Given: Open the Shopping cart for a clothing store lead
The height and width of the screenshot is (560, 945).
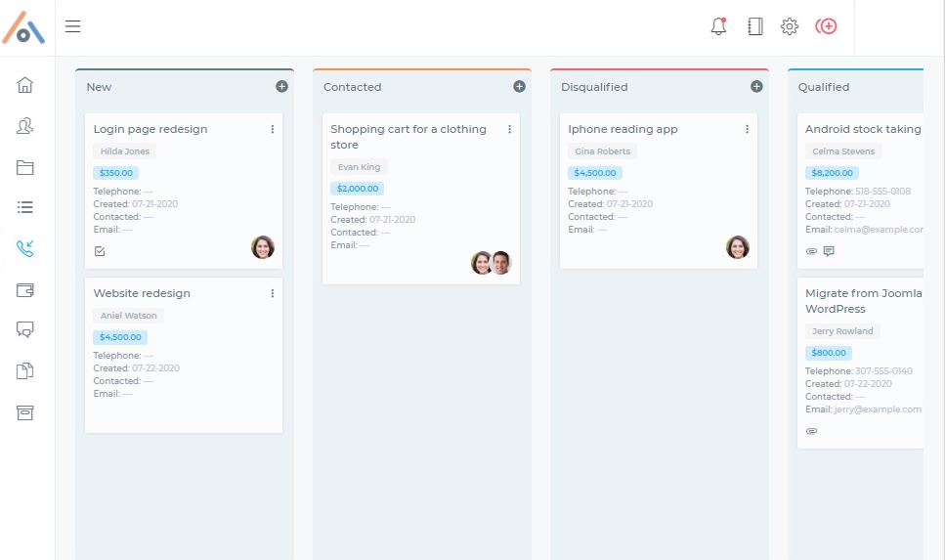Looking at the screenshot, I should 408,137.
